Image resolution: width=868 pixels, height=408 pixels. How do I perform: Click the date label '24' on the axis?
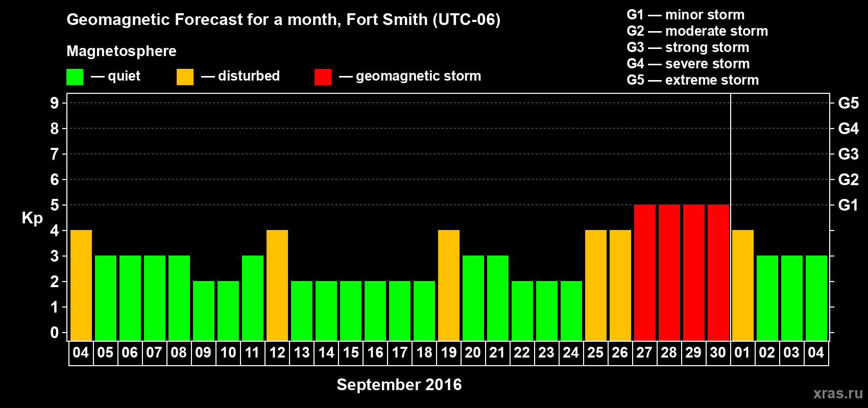coord(571,353)
